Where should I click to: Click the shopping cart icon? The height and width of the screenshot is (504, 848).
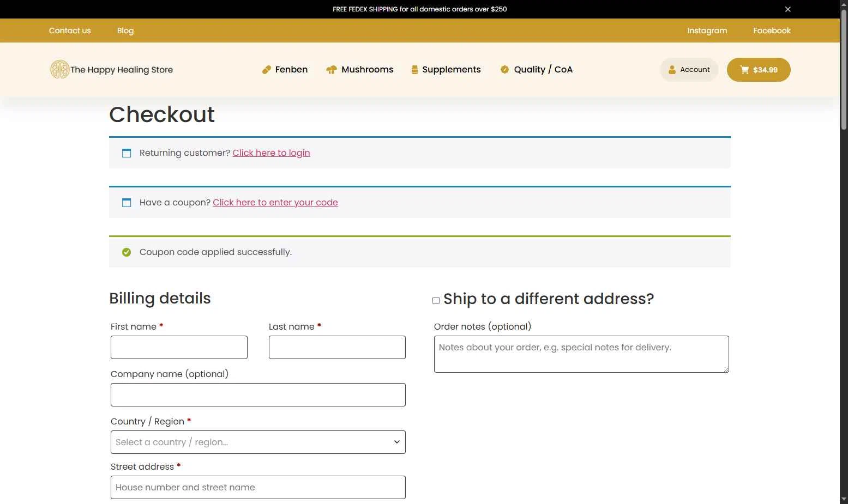click(744, 70)
